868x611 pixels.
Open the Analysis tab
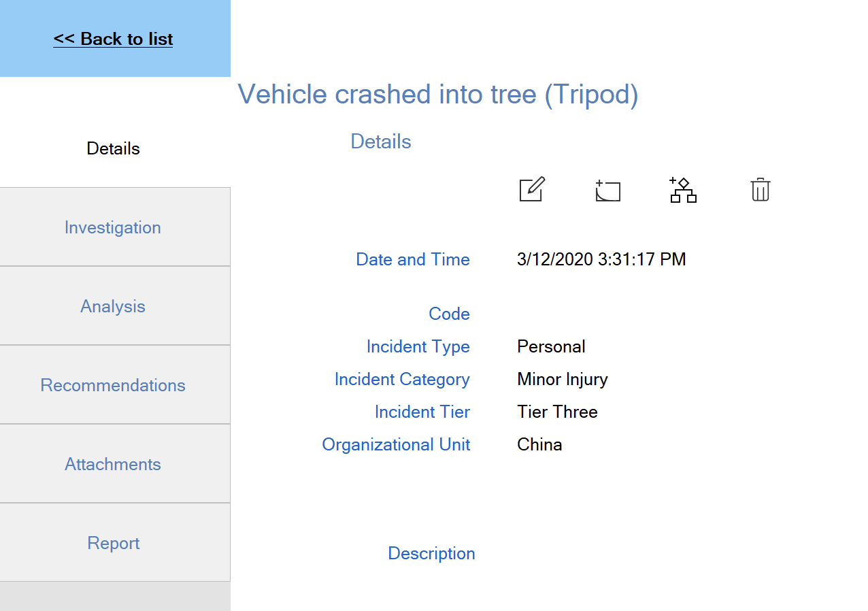coord(113,306)
